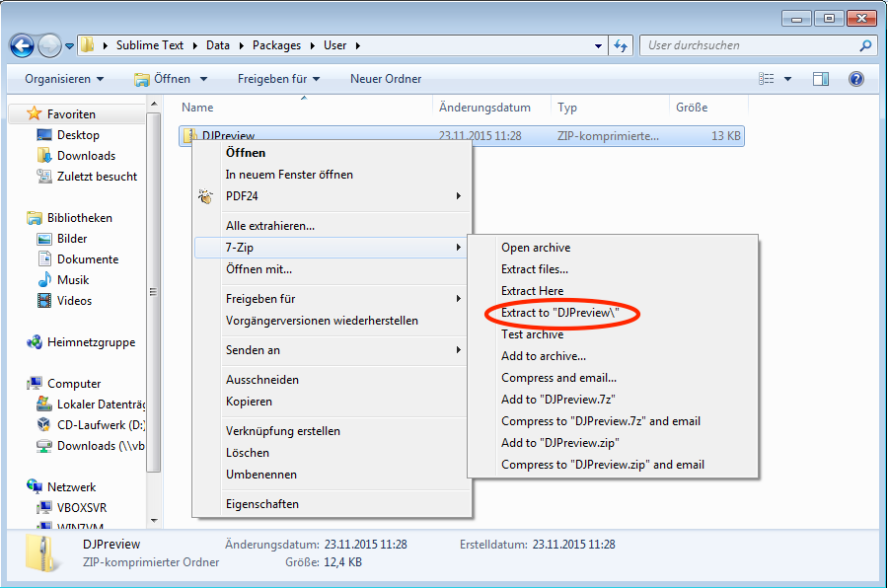Select the Musik library in the sidebar
The width and height of the screenshot is (888, 588).
[x=72, y=279]
